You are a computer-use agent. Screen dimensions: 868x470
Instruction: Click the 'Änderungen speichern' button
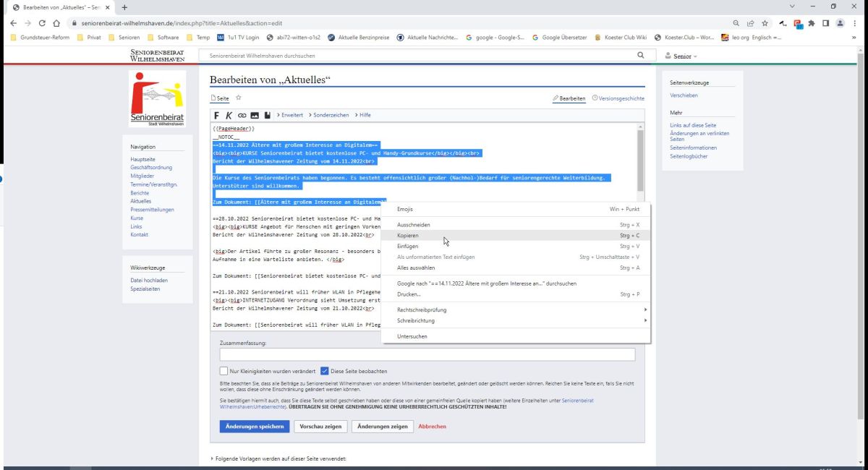click(x=255, y=427)
